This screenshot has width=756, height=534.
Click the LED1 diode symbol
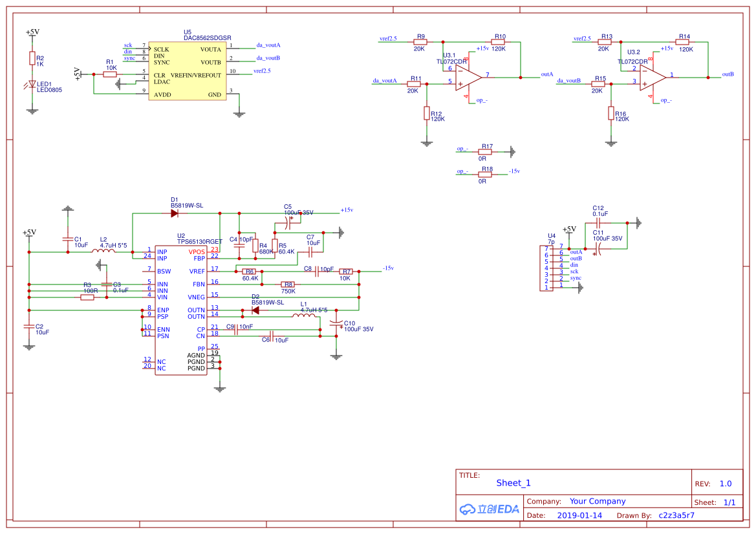(32, 84)
